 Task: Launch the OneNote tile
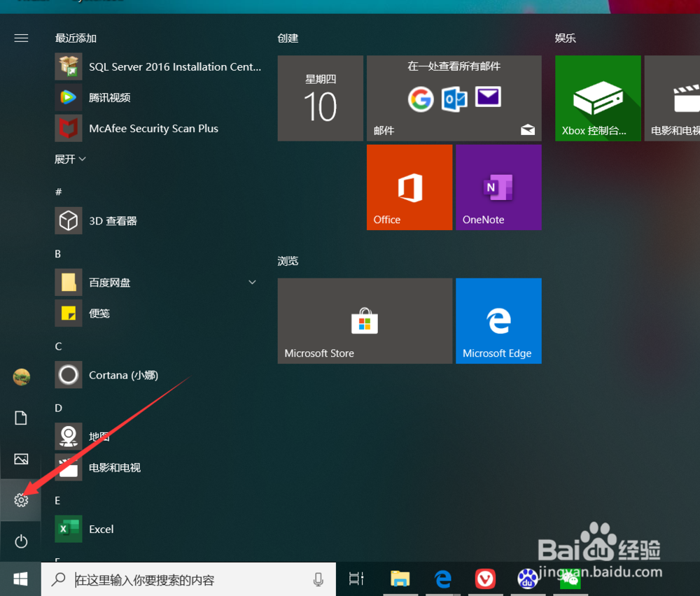498,187
